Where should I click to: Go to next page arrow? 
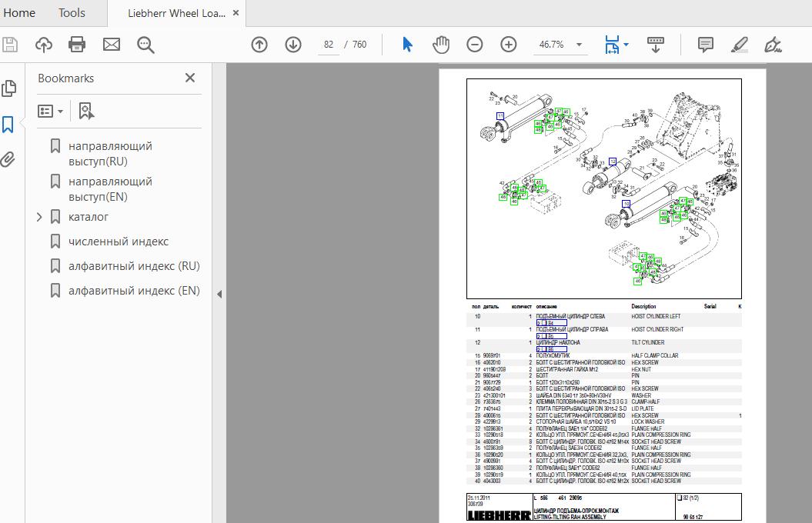[293, 45]
